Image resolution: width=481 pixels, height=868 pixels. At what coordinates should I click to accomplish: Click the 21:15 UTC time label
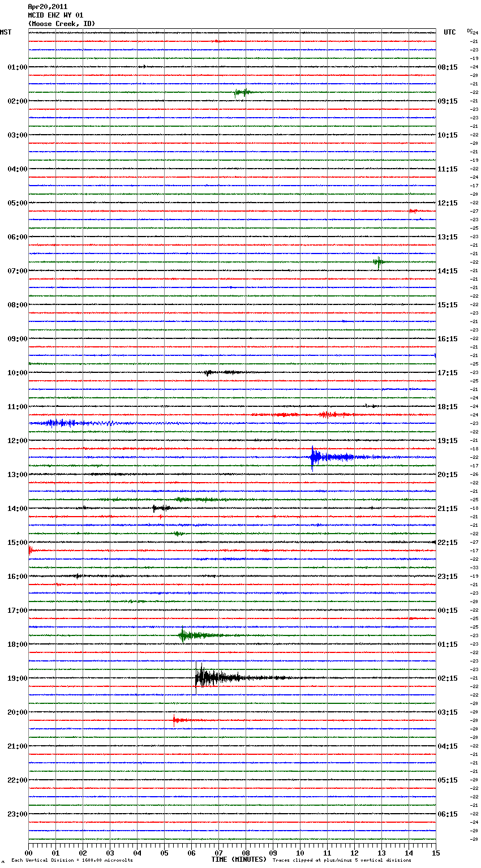click(x=448, y=509)
